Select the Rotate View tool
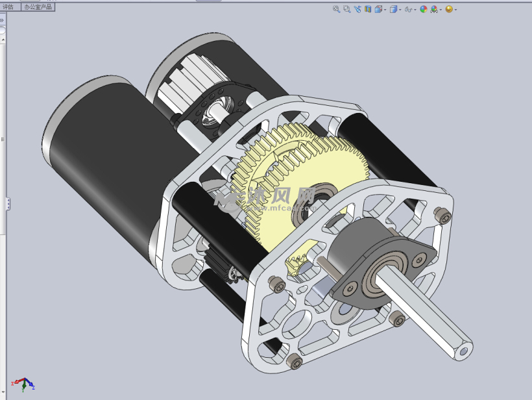The image size is (532, 400). [357, 9]
